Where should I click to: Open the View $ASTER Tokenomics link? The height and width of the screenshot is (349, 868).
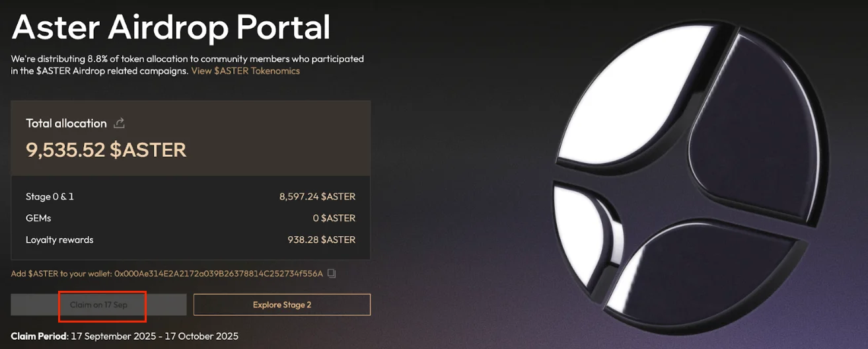tap(245, 71)
